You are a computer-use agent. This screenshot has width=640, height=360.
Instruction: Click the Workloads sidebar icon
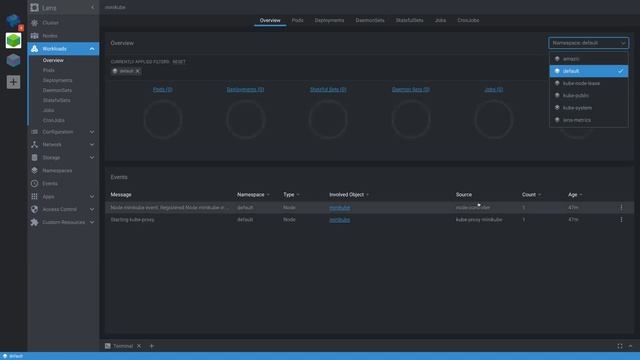35,49
